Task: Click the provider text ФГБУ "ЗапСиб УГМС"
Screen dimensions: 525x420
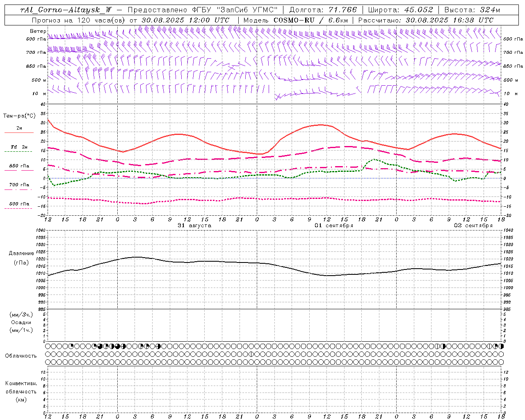Action: point(234,10)
